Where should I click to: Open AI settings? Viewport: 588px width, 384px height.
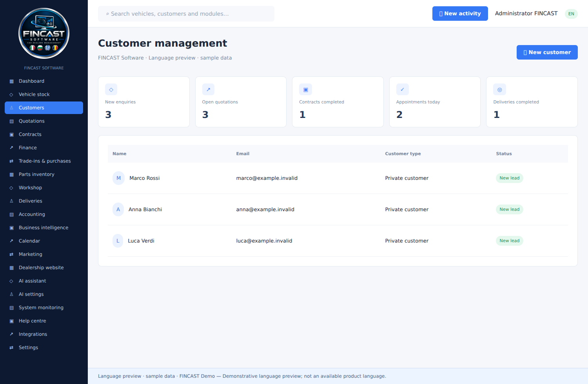[x=44, y=294]
